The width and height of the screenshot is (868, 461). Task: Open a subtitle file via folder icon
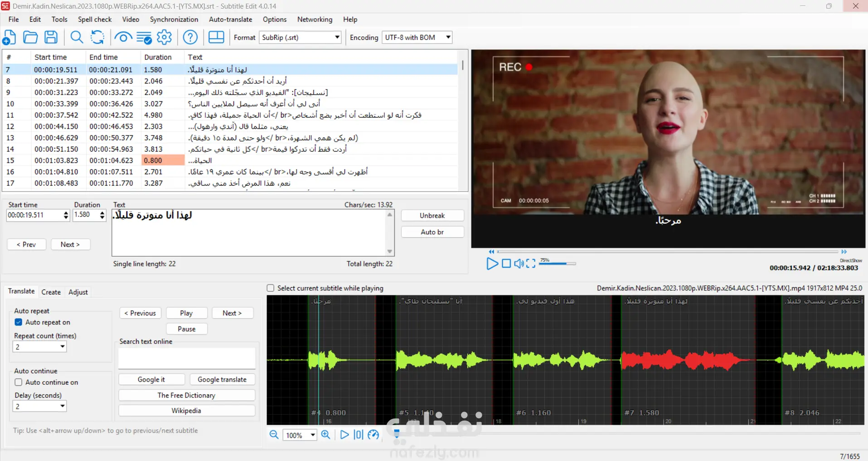[30, 37]
